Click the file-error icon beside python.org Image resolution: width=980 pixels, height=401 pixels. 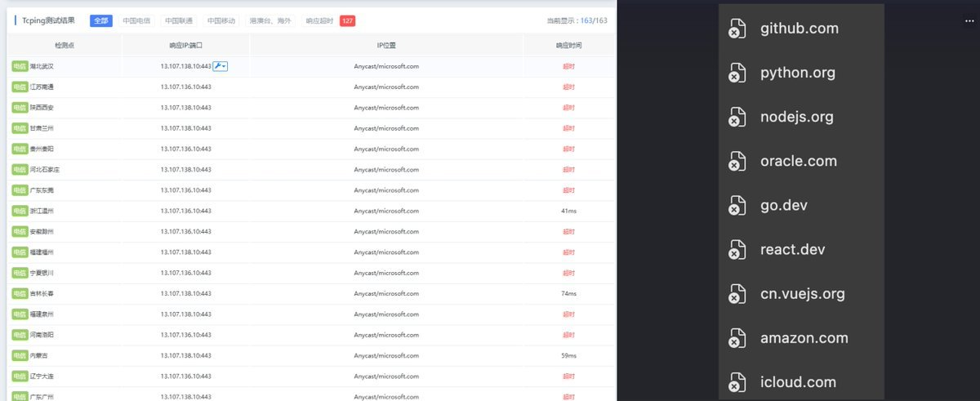point(737,73)
